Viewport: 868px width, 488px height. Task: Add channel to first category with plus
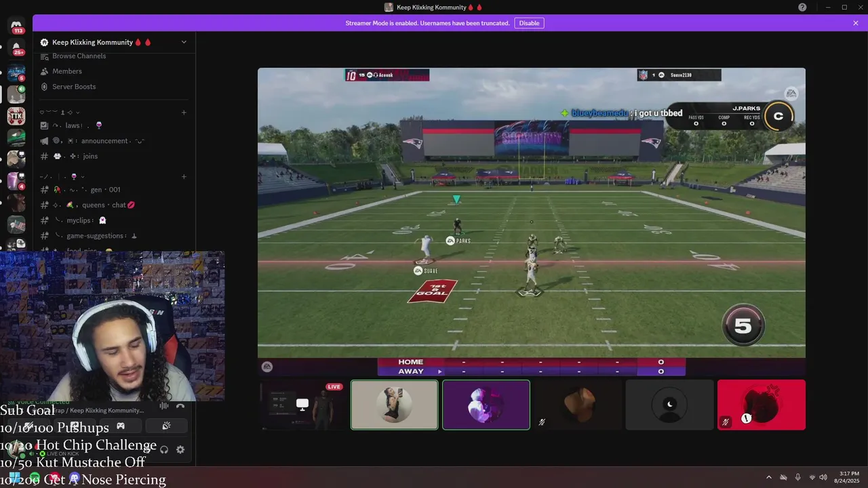[184, 113]
